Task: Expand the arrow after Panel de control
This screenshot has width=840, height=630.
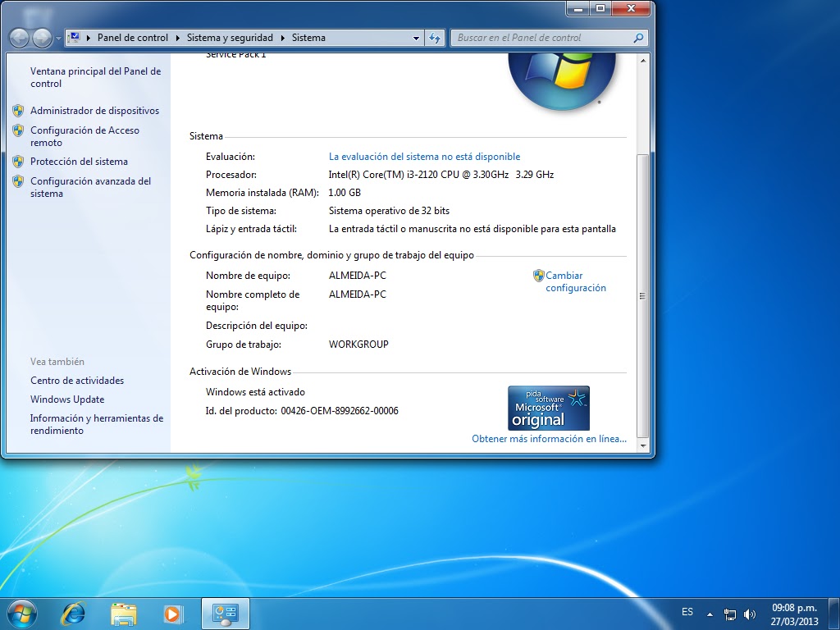Action: (178, 38)
